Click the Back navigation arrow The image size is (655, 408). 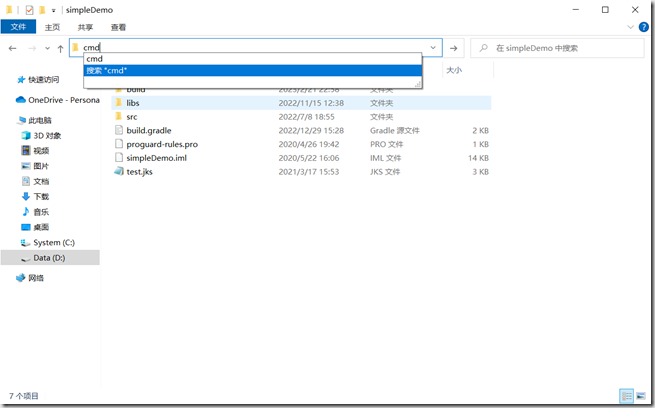(x=12, y=48)
